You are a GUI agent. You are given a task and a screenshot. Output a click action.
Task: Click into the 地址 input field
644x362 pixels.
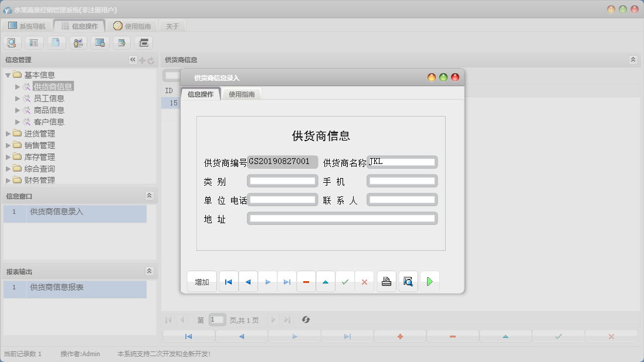click(343, 218)
